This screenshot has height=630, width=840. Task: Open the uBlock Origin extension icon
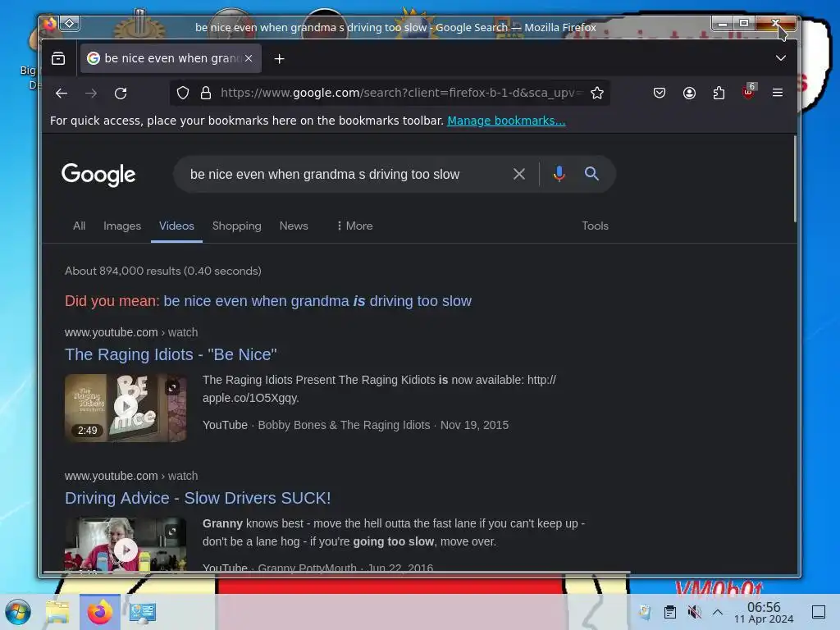[748, 92]
